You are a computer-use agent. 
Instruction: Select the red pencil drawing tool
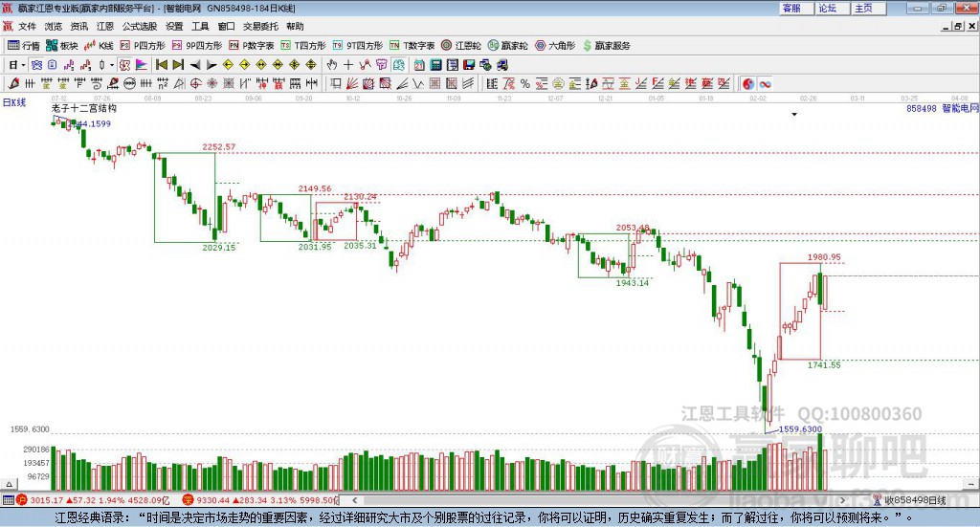click(x=13, y=83)
